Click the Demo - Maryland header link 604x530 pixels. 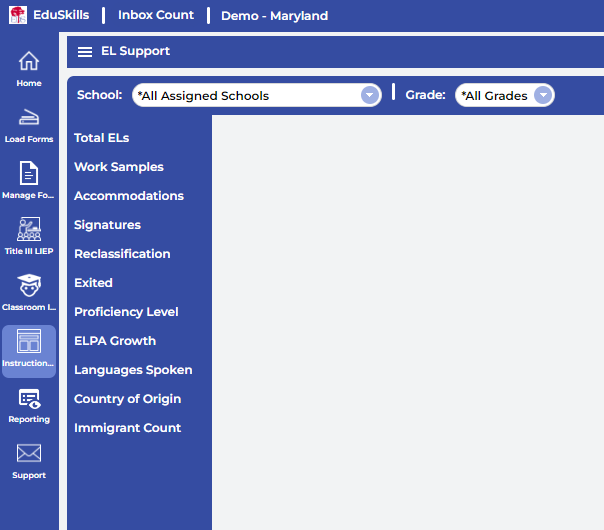pyautogui.click(x=273, y=15)
